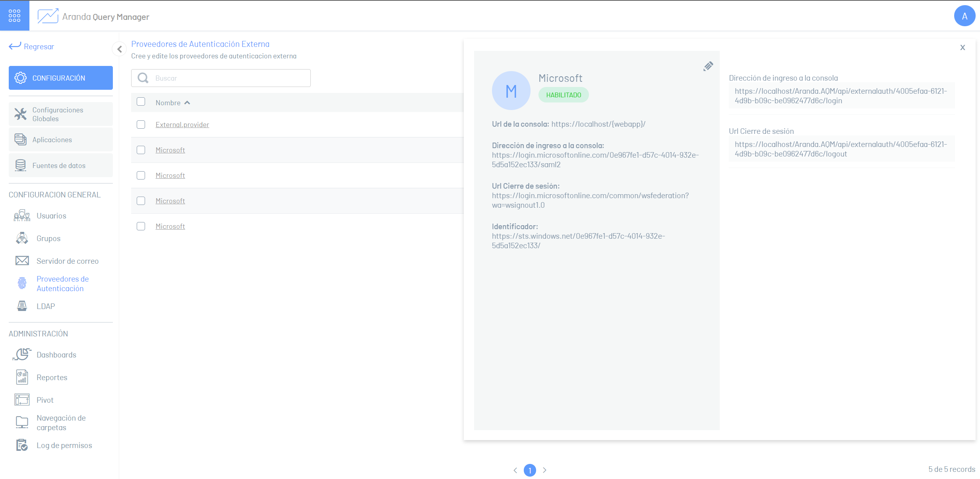The height and width of the screenshot is (479, 980).
Task: Open the user avatar A menu
Action: coord(965,16)
